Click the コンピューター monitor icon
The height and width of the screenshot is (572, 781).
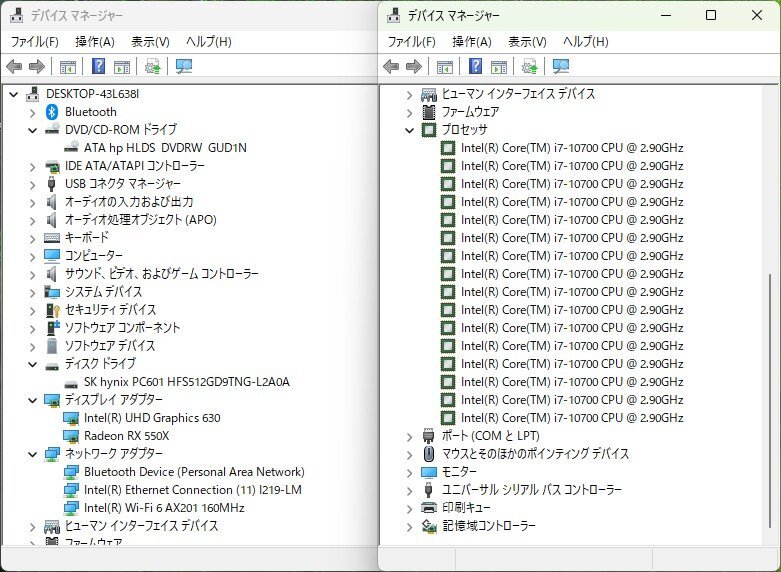52,256
